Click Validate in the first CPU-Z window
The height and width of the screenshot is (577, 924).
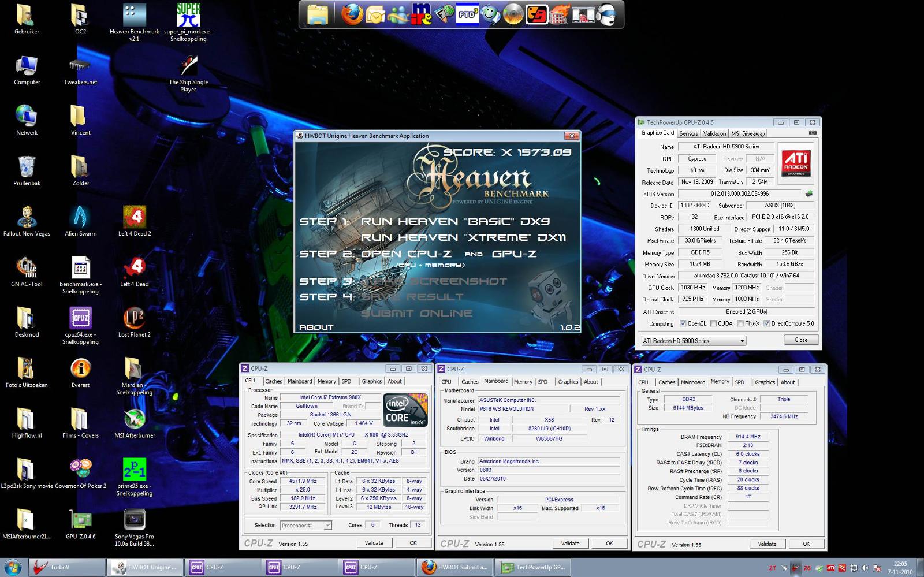point(374,543)
